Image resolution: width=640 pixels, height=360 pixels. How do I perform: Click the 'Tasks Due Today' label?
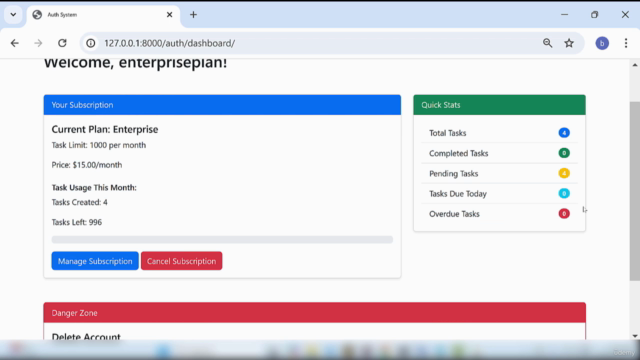[x=458, y=194]
